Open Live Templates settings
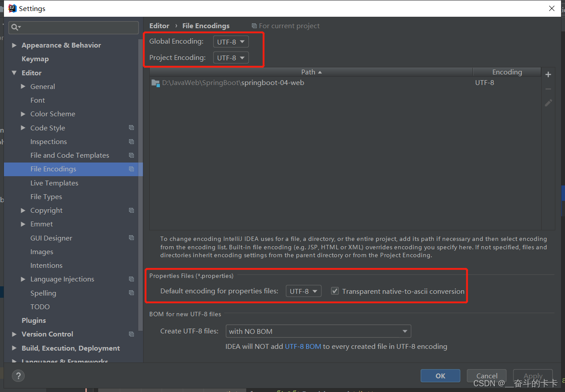The image size is (565, 392). click(x=54, y=183)
